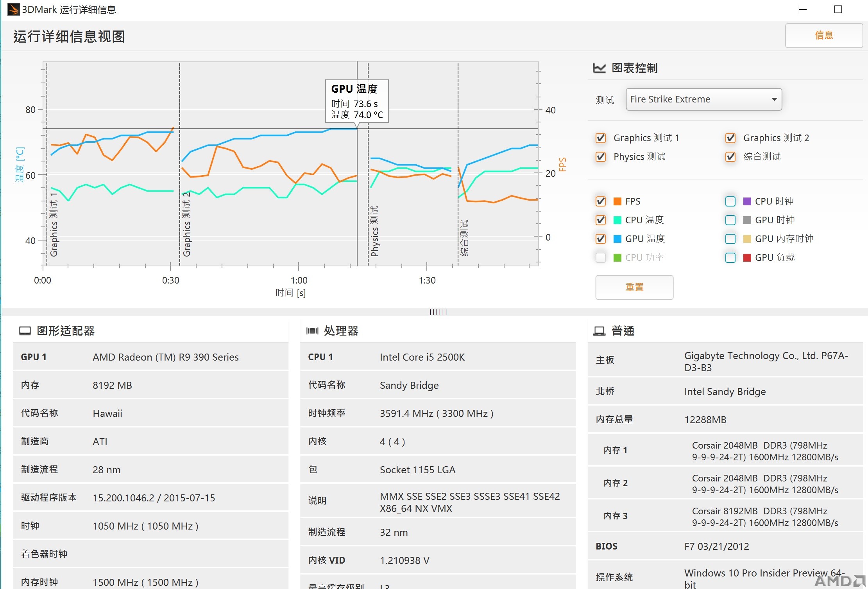The width and height of the screenshot is (868, 589).
Task: Click the teal CPU 温度 color swatch
Action: click(x=617, y=220)
